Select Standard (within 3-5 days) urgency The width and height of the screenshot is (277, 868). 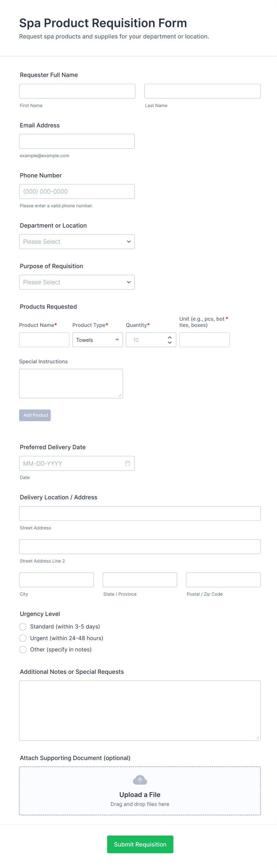(x=23, y=626)
